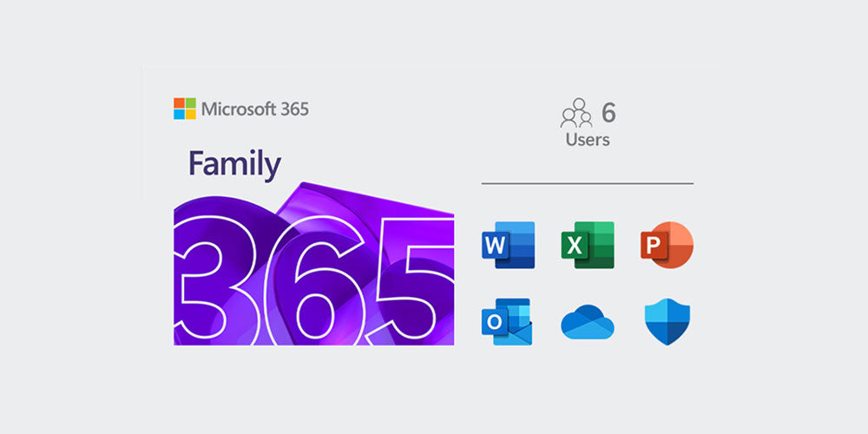Click the Excel app icon
The width and height of the screenshot is (868, 434).
588,246
